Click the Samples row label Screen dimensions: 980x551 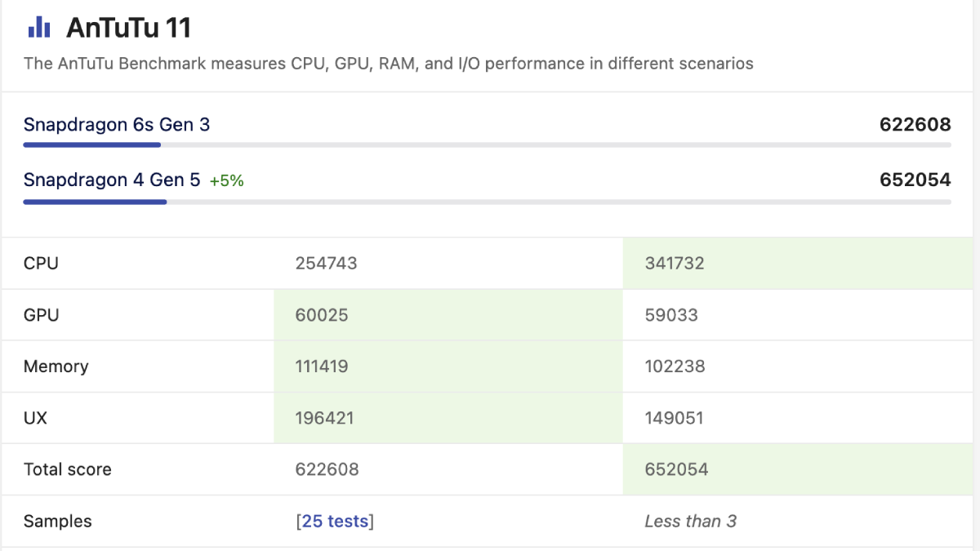(57, 521)
